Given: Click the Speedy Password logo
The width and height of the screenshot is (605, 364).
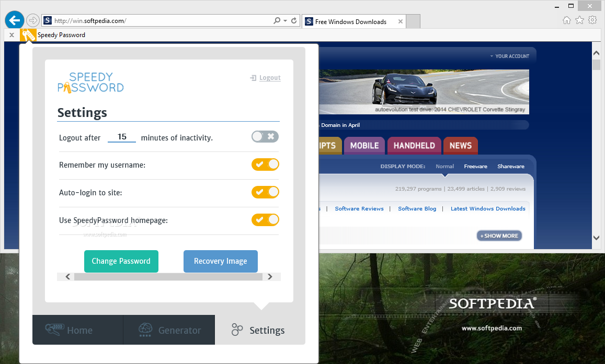Looking at the screenshot, I should pyautogui.click(x=90, y=83).
